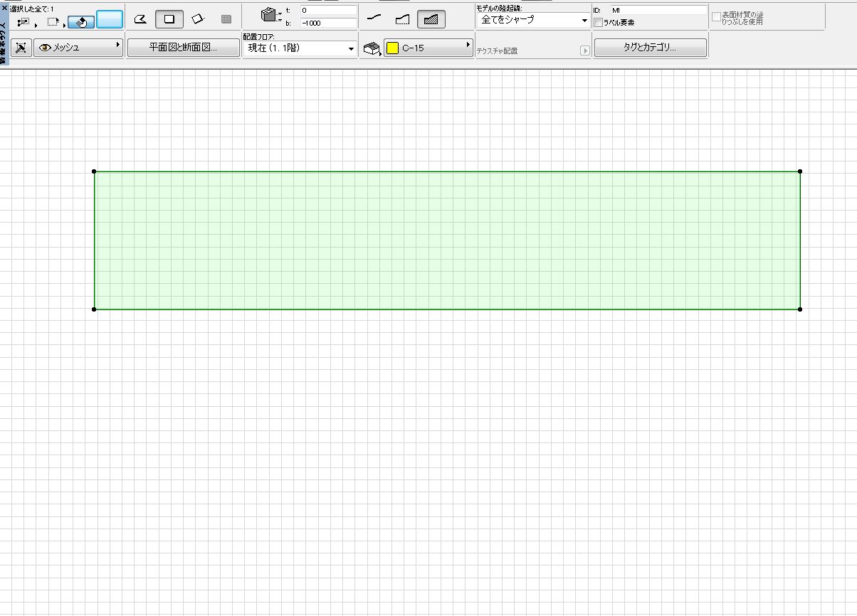The height and width of the screenshot is (616, 857).
Task: Toggle ラベル要素 checkbox
Action: point(598,23)
